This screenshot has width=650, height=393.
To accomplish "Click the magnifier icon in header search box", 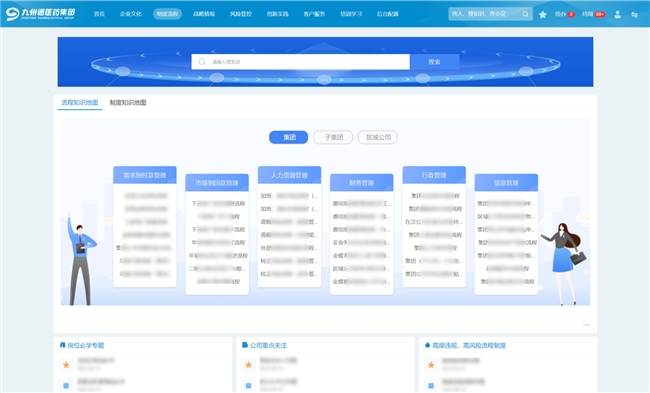I will 525,14.
